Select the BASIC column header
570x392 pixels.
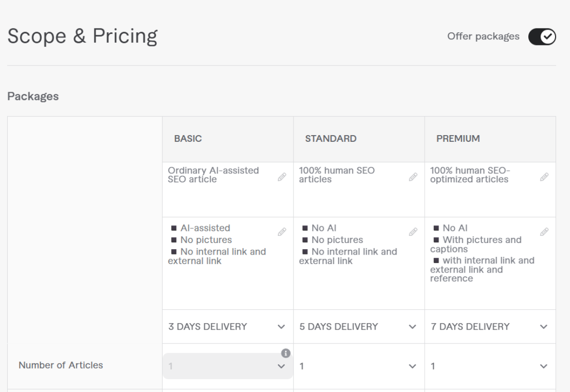click(188, 138)
